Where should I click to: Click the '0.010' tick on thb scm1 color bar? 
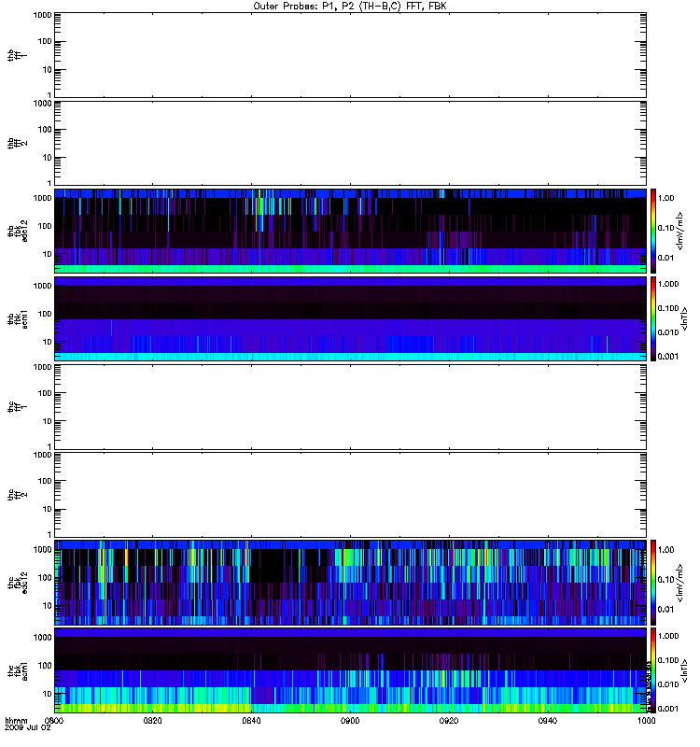668,332
